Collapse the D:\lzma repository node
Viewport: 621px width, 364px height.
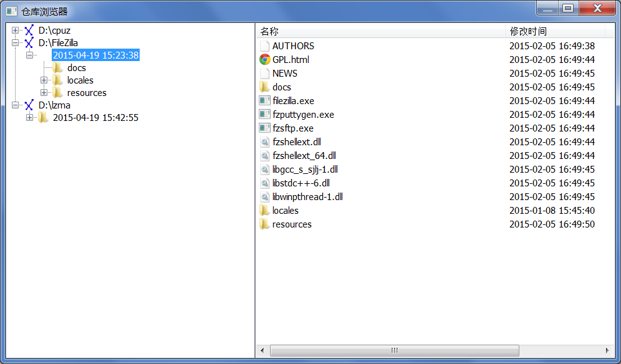(15, 105)
